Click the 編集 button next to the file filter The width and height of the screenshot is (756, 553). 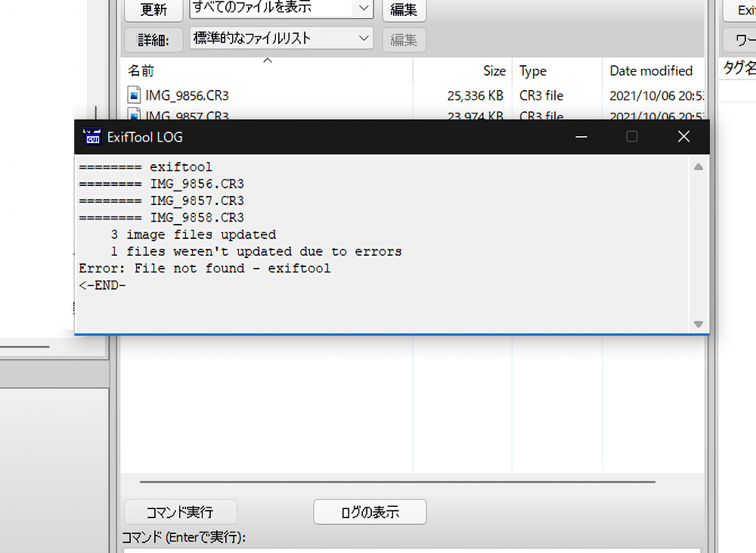click(404, 10)
